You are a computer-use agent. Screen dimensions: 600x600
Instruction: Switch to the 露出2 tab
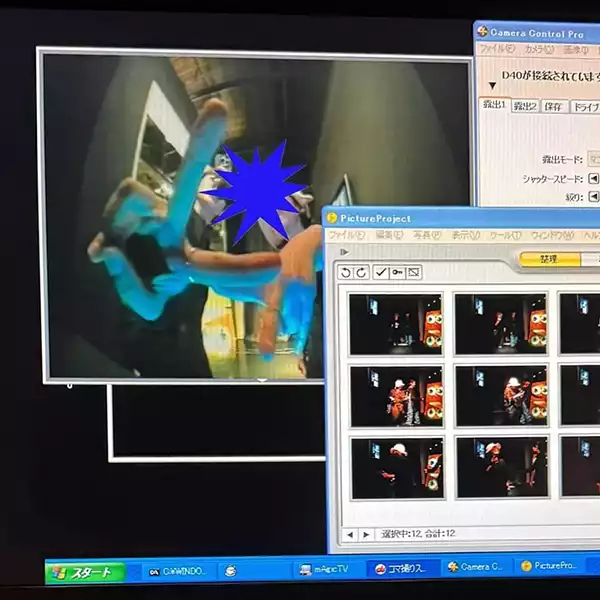click(525, 106)
